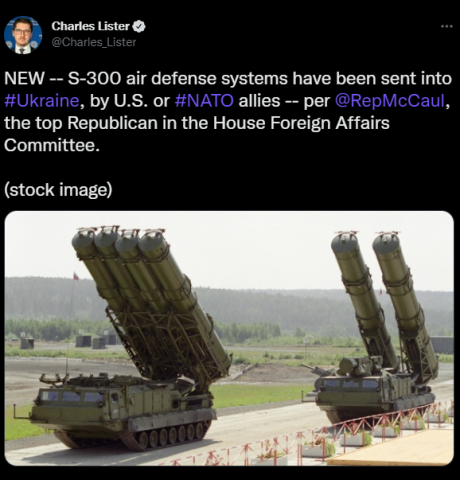Open Charles Lister's profile avatar

[23, 35]
